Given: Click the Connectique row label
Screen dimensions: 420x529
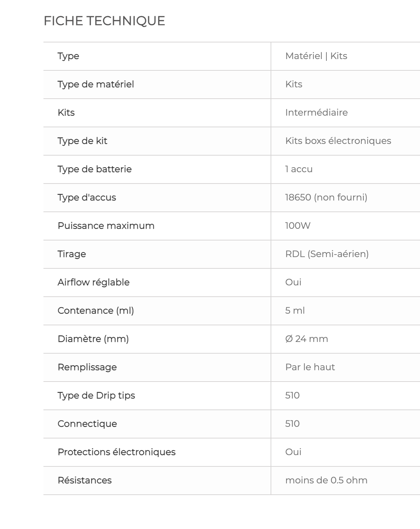Looking at the screenshot, I should point(87,424).
